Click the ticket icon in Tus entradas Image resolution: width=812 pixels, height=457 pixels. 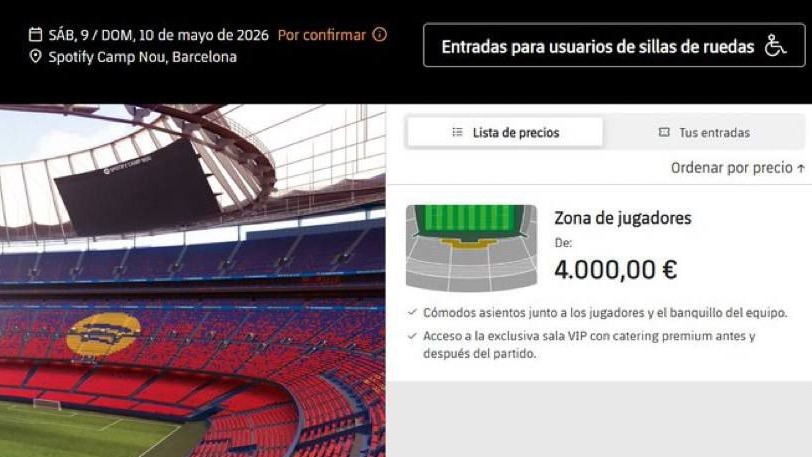[664, 132]
